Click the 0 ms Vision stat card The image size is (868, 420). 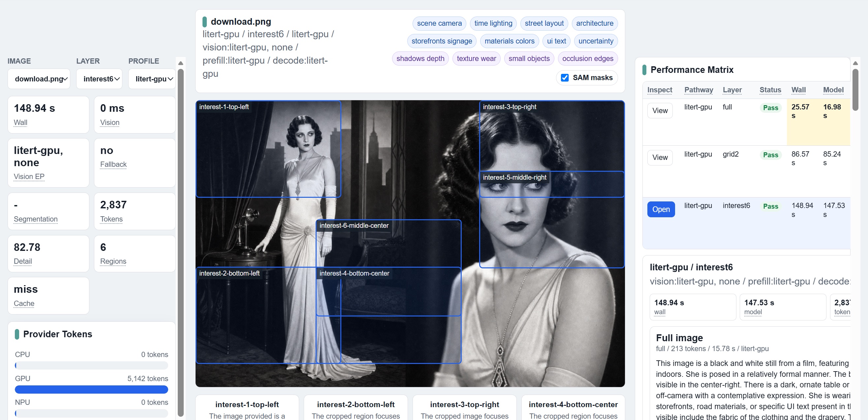[x=135, y=115]
